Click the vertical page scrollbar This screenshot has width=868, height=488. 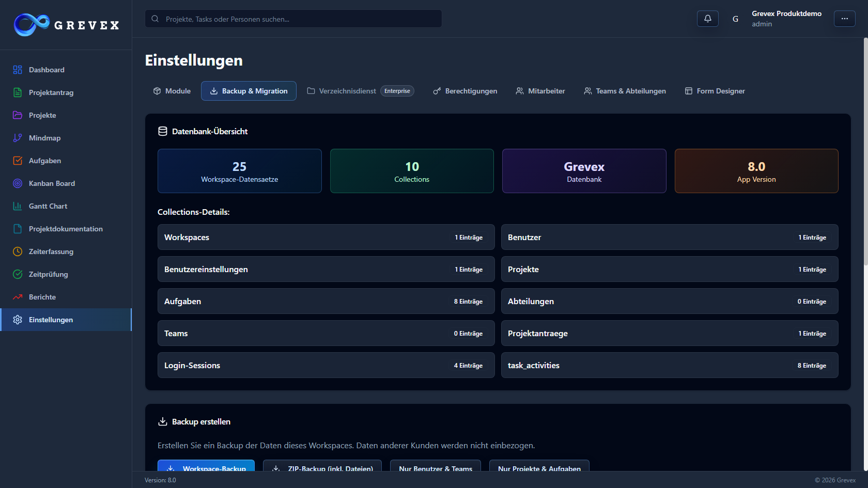[x=866, y=151]
